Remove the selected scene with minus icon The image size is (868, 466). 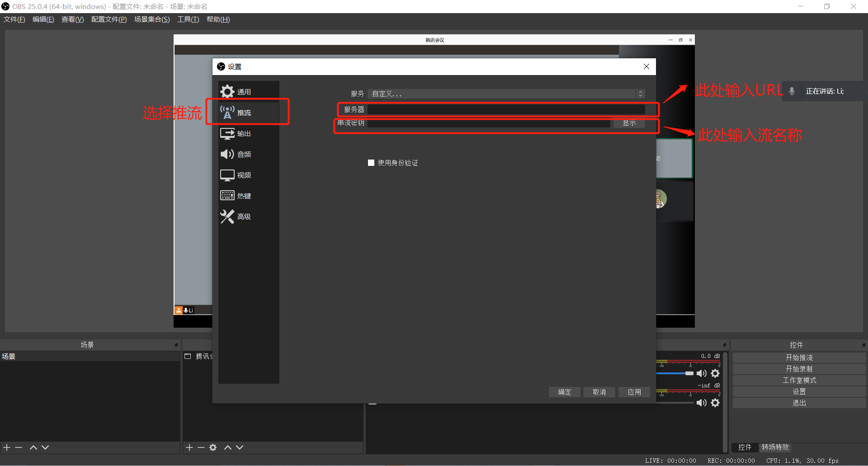(x=19, y=447)
